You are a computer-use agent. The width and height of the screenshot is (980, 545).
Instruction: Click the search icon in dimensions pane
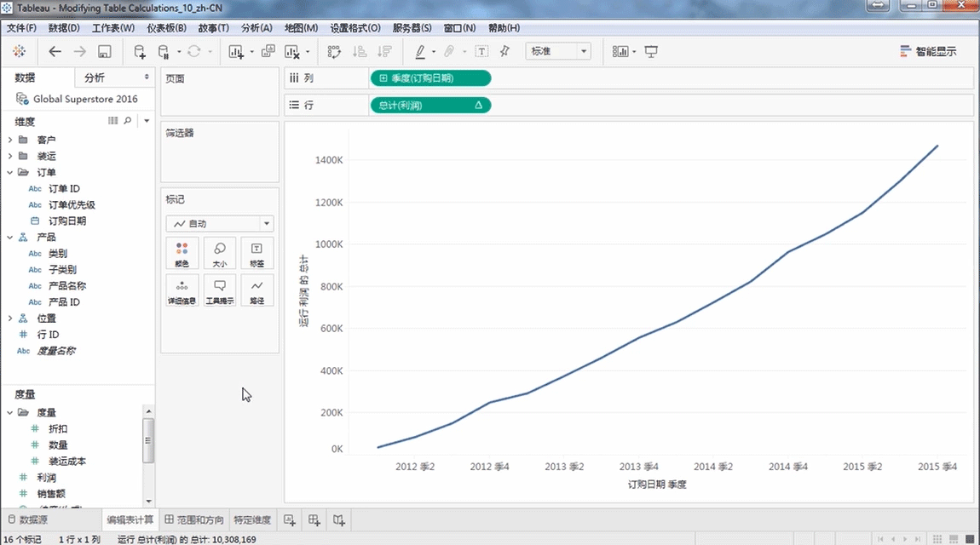coord(128,121)
